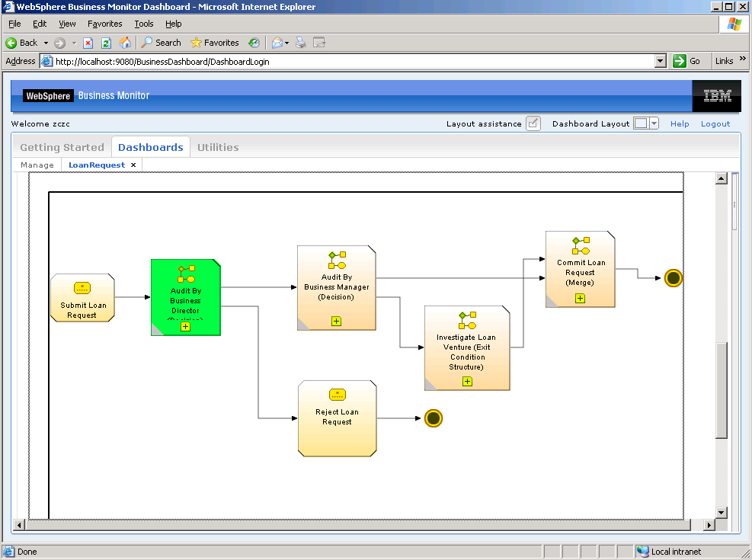Expand the Audit By Business Manager node

coord(336,322)
